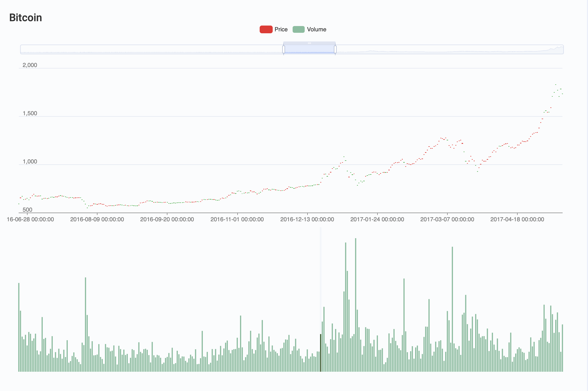Click the 2016-12-13 00:00:00 axis label
This screenshot has width=588, height=391.
click(x=307, y=219)
